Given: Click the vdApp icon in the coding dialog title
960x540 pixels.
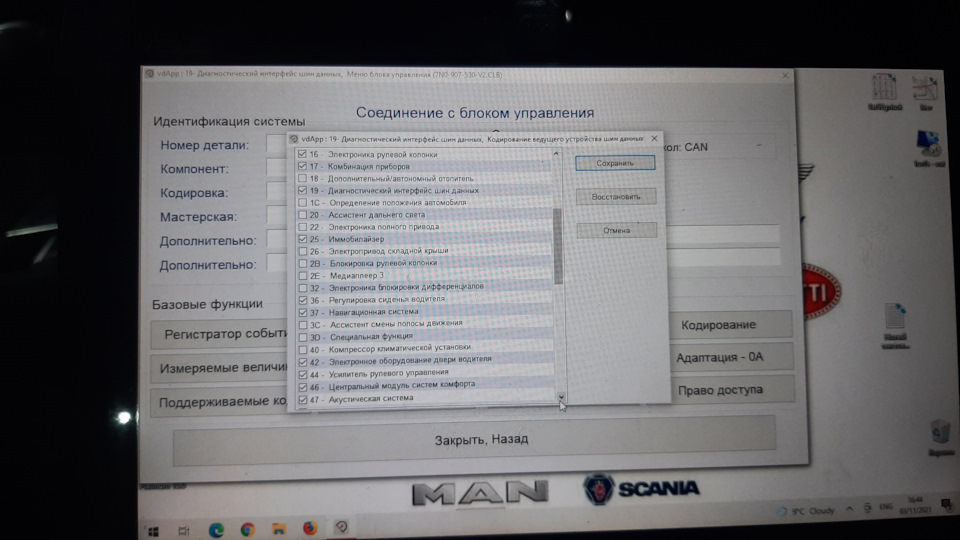Looking at the screenshot, I should point(294,139).
